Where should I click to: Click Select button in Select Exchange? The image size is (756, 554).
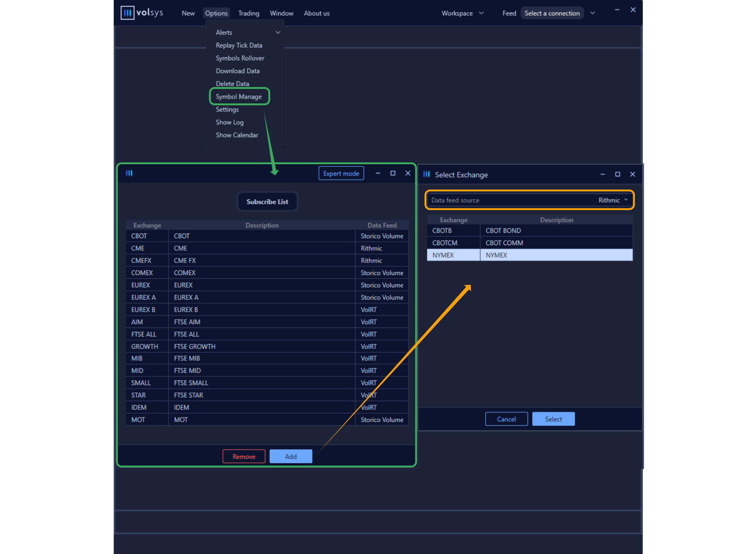(x=554, y=419)
